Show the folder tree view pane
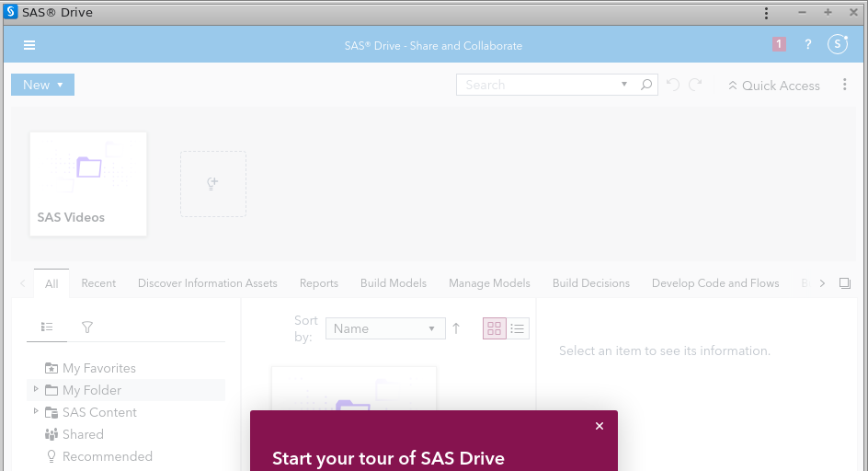The image size is (868, 471). [47, 327]
